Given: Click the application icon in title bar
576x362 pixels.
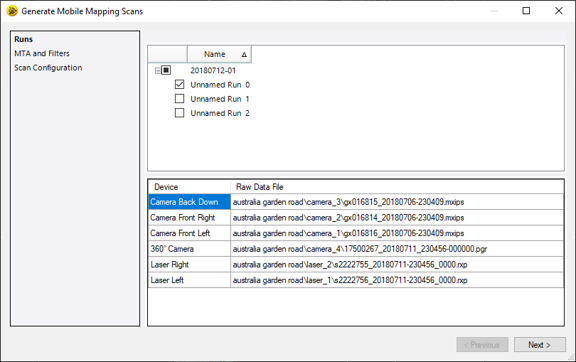Looking at the screenshot, I should (x=12, y=11).
